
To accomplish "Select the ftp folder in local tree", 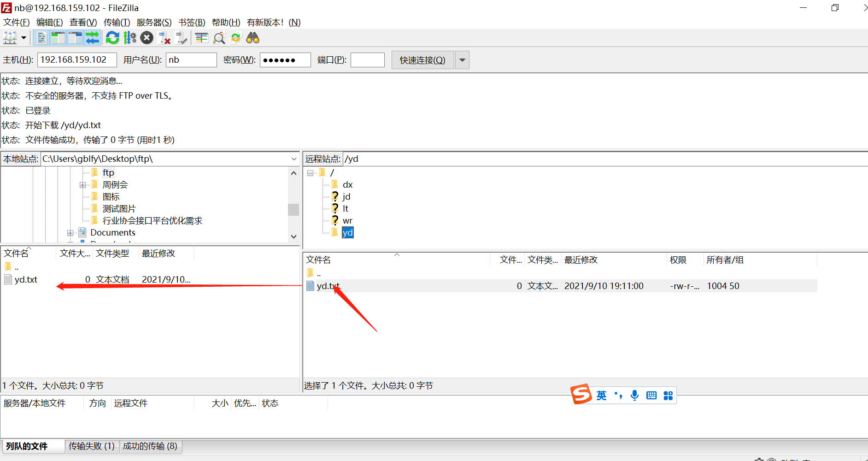I will tap(108, 172).
